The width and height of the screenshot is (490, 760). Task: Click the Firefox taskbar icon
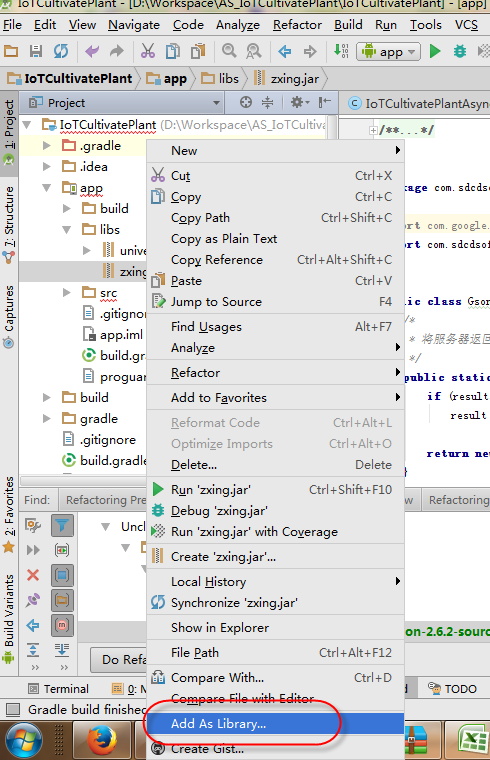coord(101,741)
